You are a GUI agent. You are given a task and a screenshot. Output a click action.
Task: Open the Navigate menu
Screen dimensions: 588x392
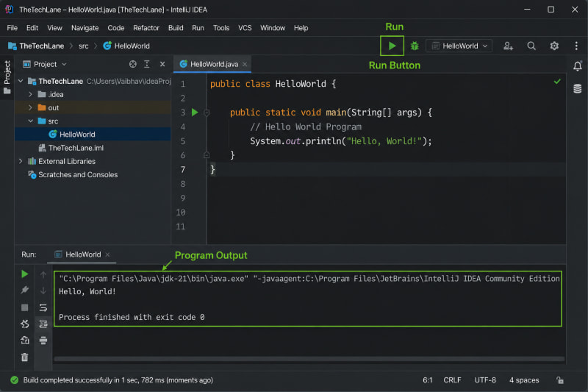point(85,28)
